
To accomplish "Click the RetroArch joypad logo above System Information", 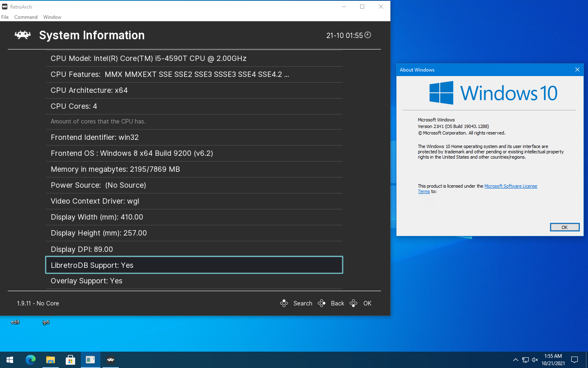I will point(22,35).
